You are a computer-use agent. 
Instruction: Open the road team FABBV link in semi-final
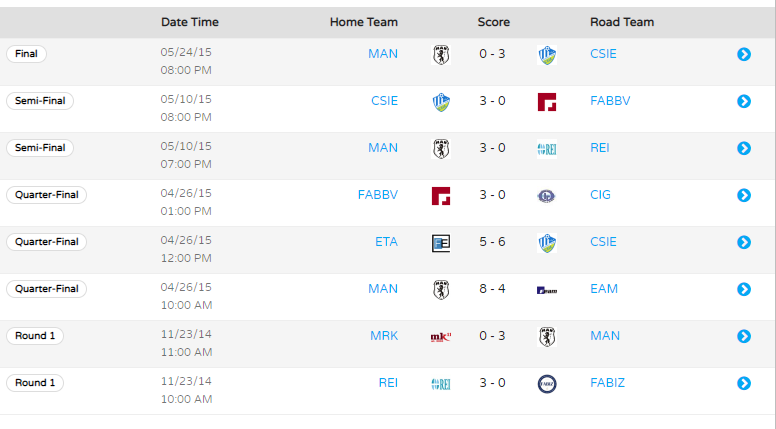coord(610,100)
